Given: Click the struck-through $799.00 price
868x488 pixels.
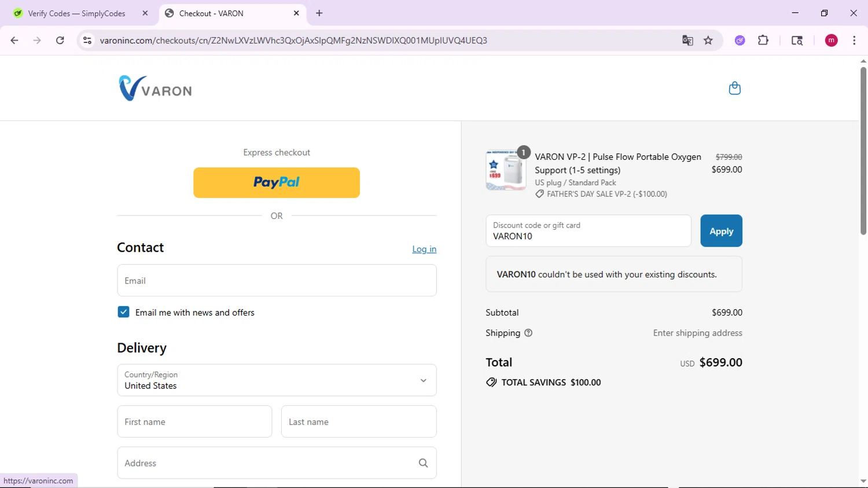Looking at the screenshot, I should pyautogui.click(x=729, y=157).
